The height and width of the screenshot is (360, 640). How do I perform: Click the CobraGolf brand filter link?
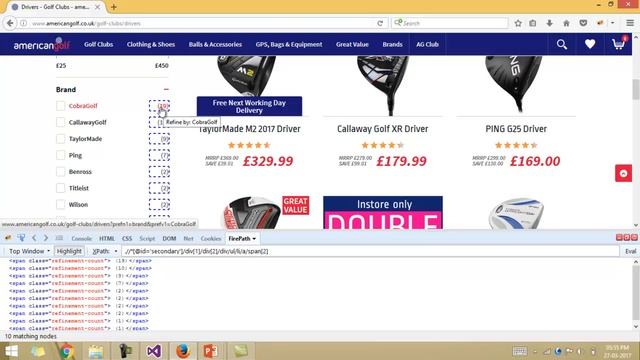tap(83, 106)
